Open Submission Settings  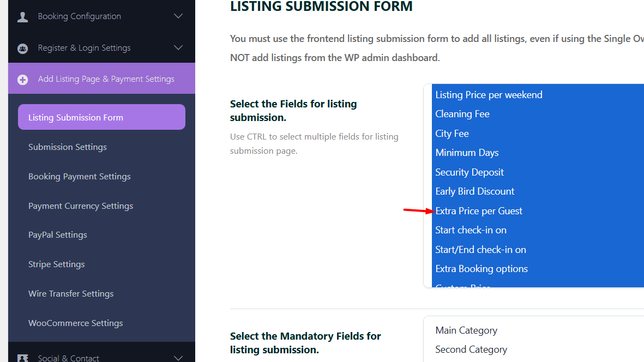pyautogui.click(x=68, y=147)
